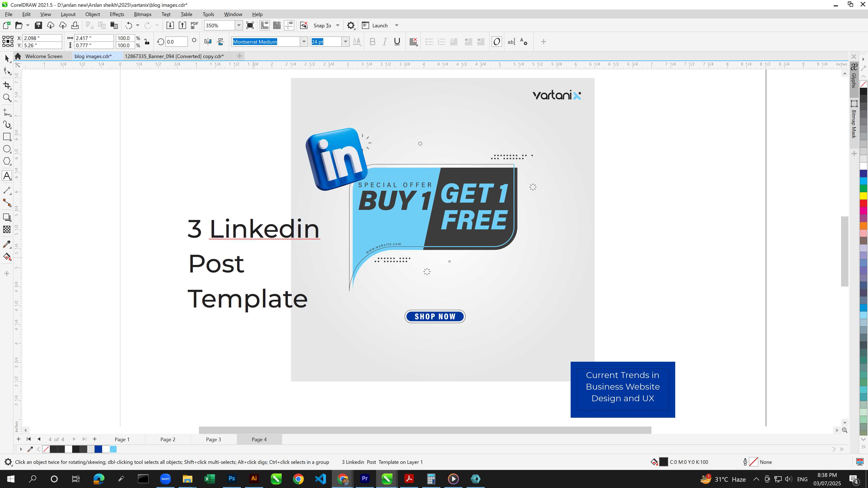The height and width of the screenshot is (488, 868).
Task: Select the Interactive Fill tool
Action: click(7, 257)
